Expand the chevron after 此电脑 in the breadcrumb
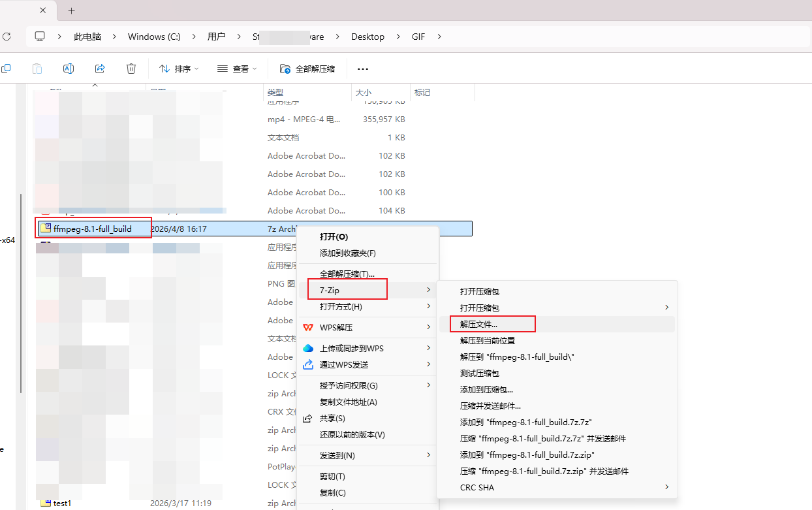 click(114, 37)
